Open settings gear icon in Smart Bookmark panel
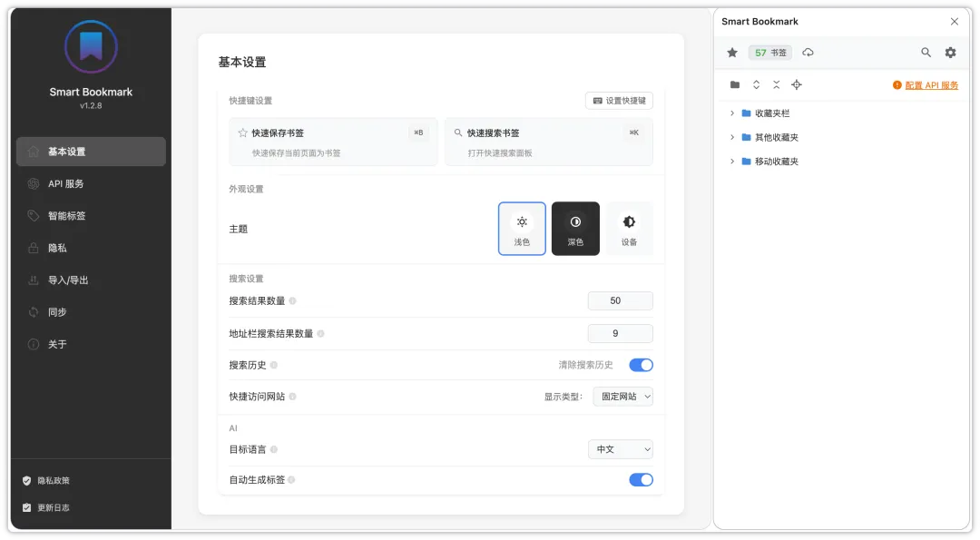 [x=950, y=53]
